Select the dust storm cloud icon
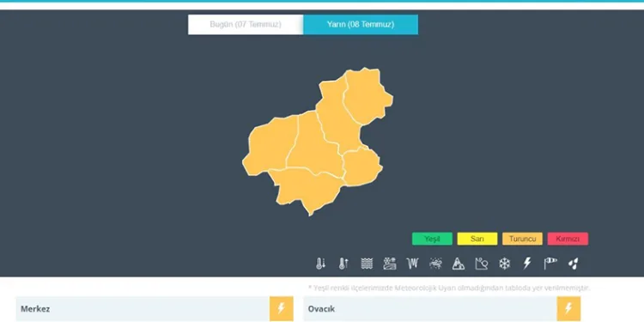The width and height of the screenshot is (644, 322). 435,264
